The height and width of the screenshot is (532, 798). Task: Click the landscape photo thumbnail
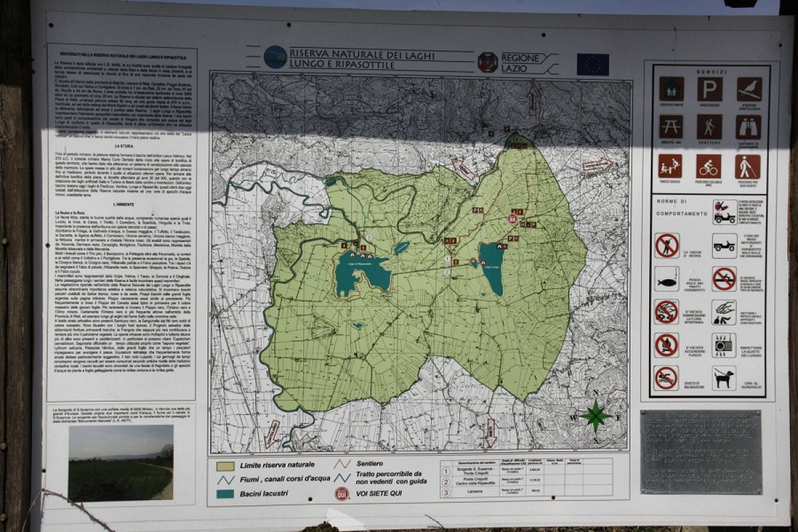tap(121, 463)
